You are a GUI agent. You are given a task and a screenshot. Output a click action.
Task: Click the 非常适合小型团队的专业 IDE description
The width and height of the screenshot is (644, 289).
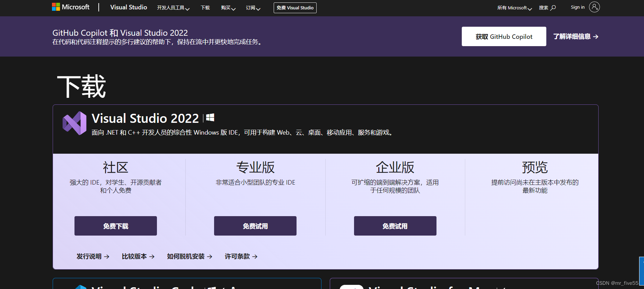click(255, 182)
